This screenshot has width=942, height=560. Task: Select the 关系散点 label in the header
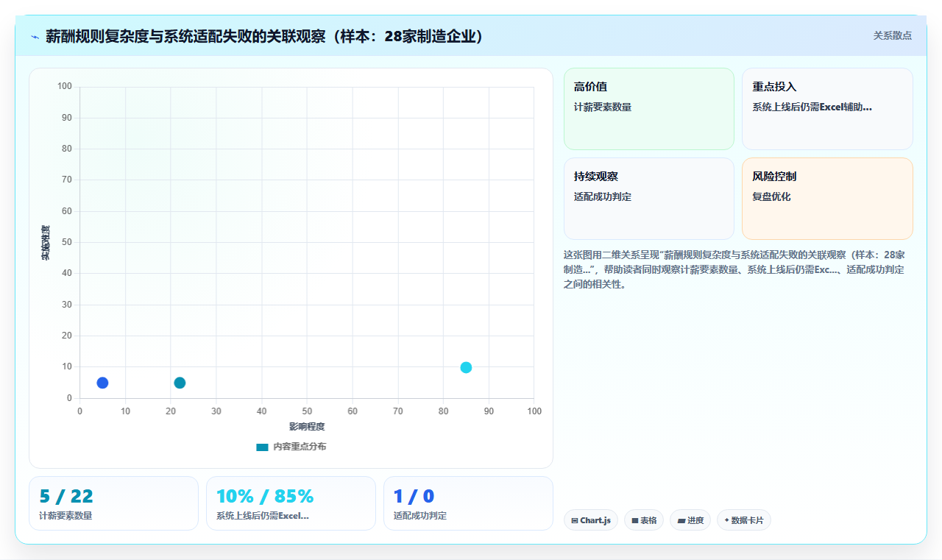pyautogui.click(x=892, y=35)
